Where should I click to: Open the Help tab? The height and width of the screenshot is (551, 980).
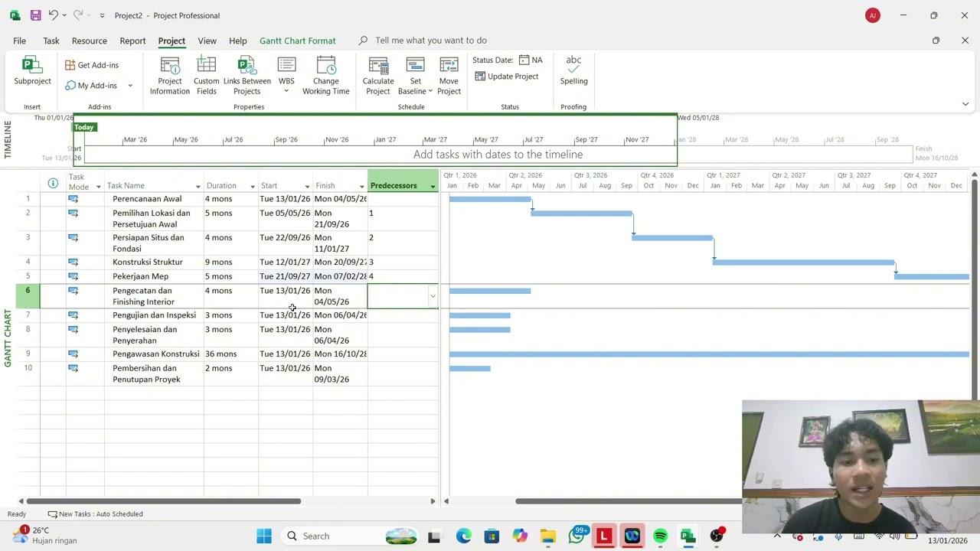coord(237,41)
